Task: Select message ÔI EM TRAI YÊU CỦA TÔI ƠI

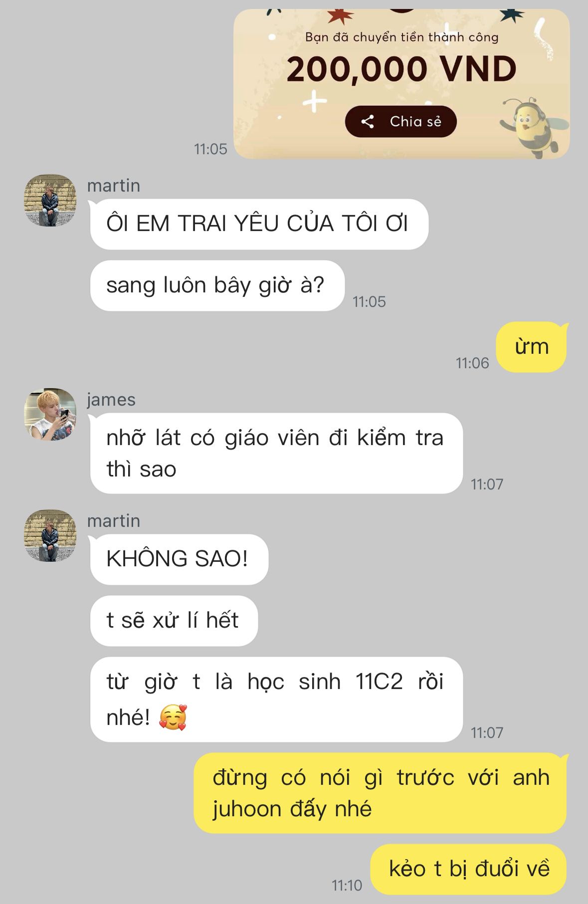Action: (259, 224)
